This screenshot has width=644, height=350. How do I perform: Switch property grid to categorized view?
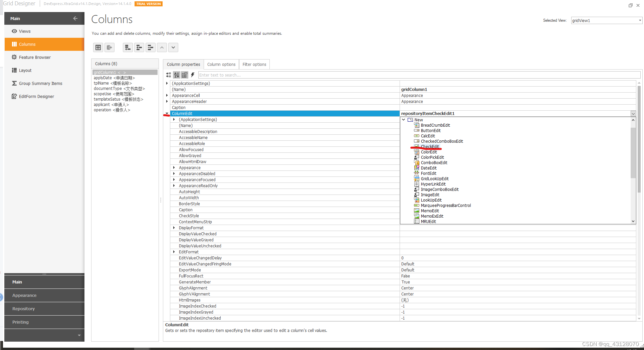(x=169, y=75)
